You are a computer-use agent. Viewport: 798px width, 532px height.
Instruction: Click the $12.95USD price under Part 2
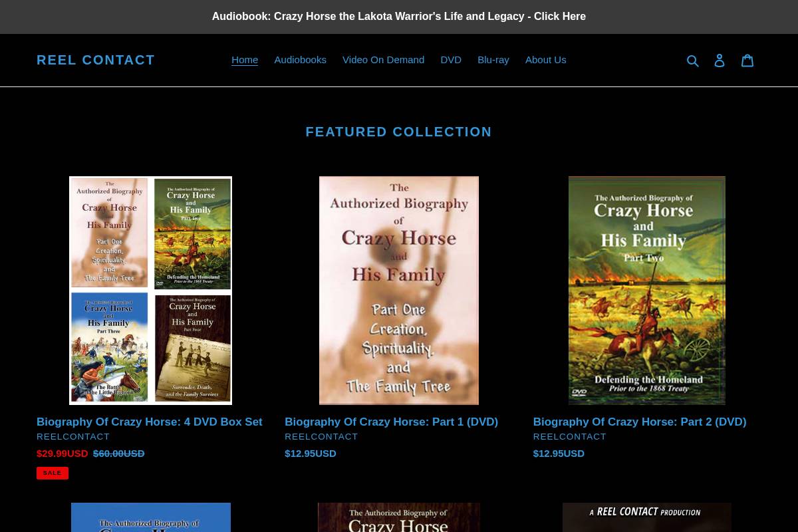[559, 454]
